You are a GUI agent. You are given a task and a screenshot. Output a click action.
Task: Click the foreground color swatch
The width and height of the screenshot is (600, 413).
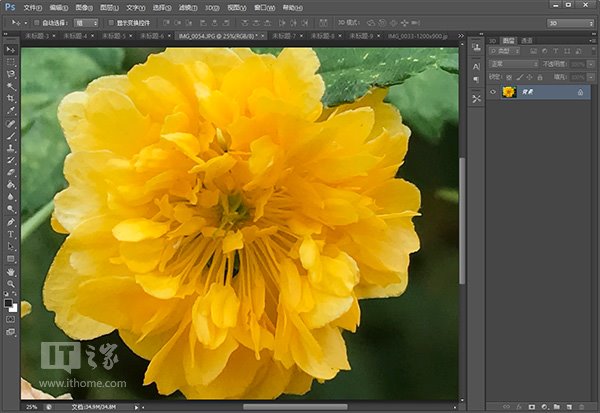coord(8,301)
